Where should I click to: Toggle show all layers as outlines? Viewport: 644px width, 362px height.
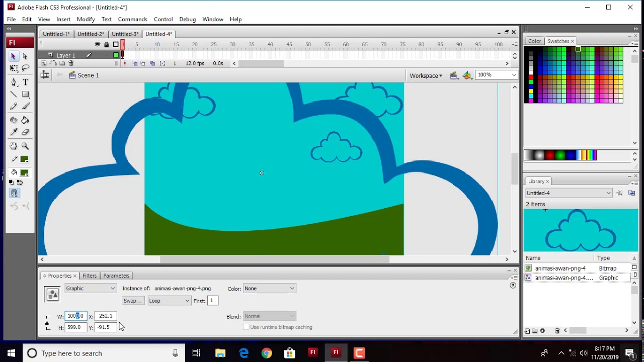116,44
